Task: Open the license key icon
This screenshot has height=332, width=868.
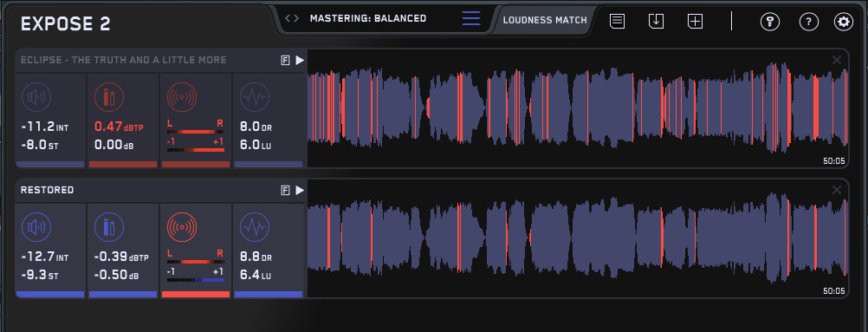Action: (769, 22)
